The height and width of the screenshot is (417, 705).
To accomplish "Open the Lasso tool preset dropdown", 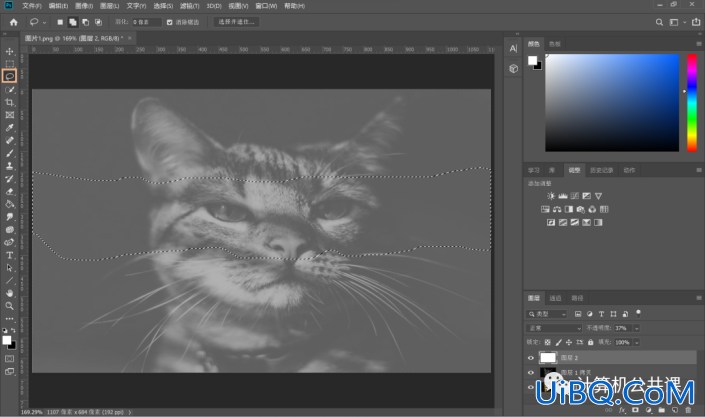I will [44, 22].
